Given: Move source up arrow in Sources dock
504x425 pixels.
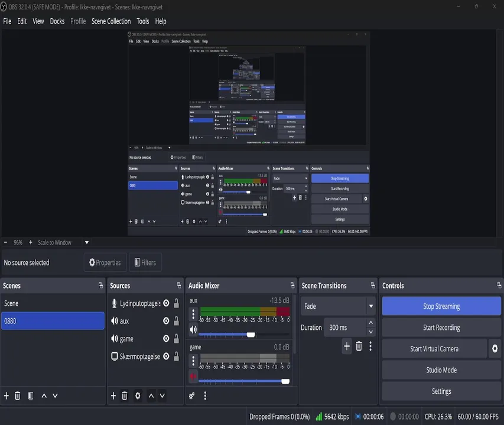Looking at the screenshot, I should [151, 396].
